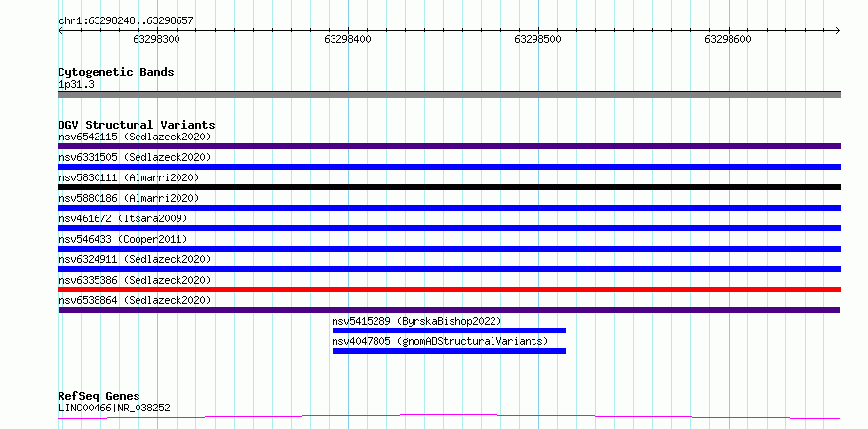Click the chr1:63298248..63298657 coordinate label
The image size is (868, 429).
pos(126,21)
